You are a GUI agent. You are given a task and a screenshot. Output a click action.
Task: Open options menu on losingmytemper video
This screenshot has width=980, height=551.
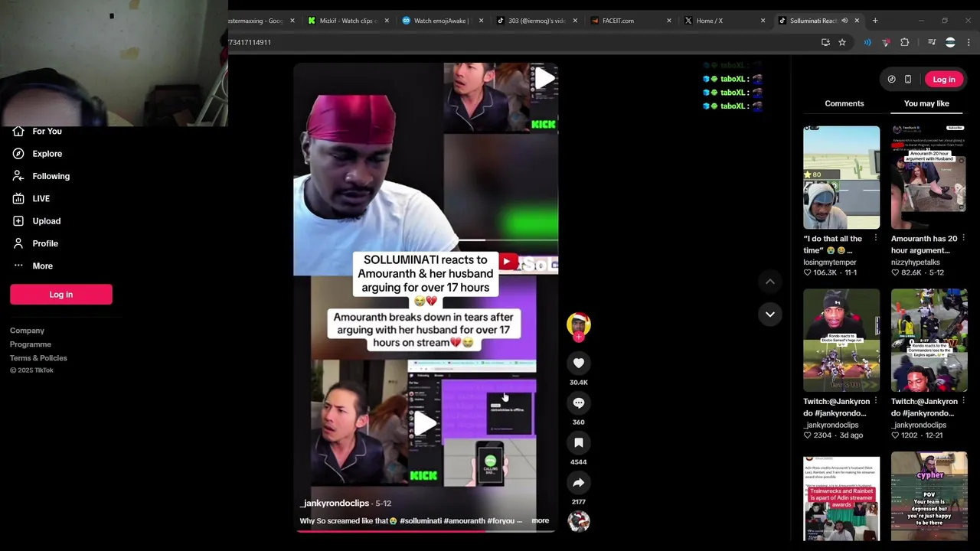tap(876, 239)
